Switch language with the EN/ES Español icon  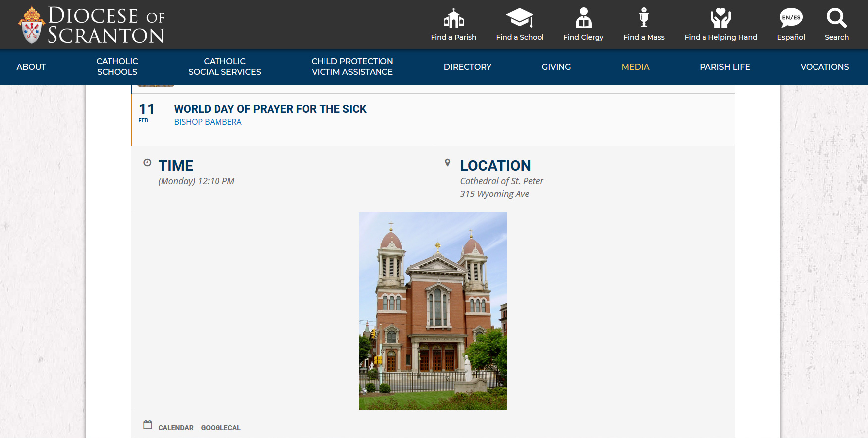(791, 18)
